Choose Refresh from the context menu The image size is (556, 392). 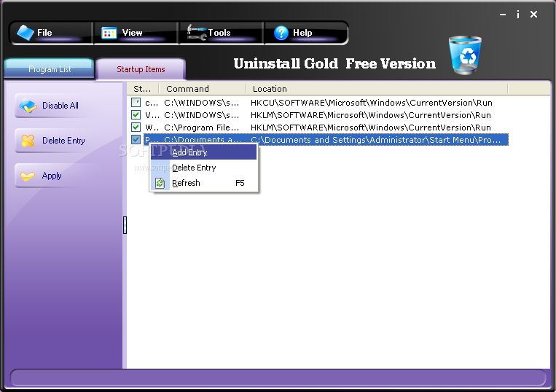click(204, 183)
